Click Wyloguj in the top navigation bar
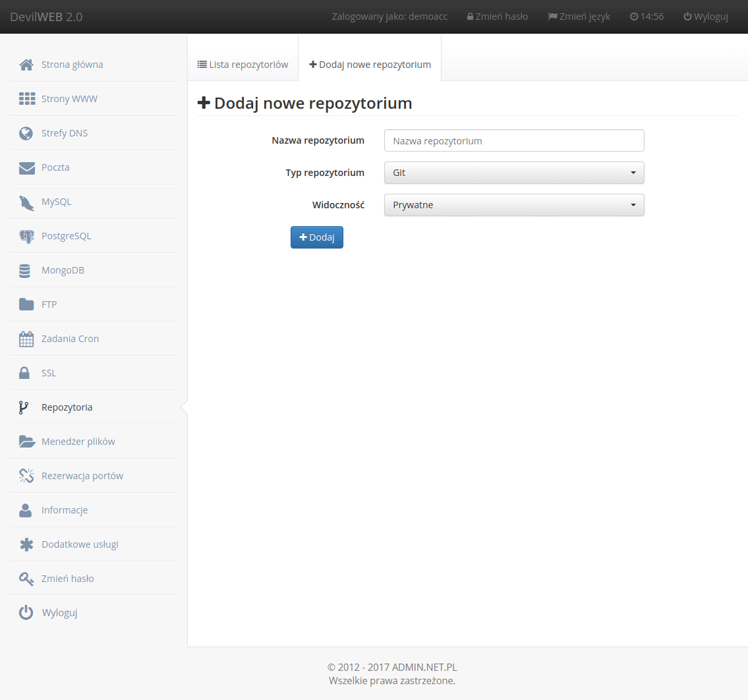748x700 pixels. [x=705, y=16]
